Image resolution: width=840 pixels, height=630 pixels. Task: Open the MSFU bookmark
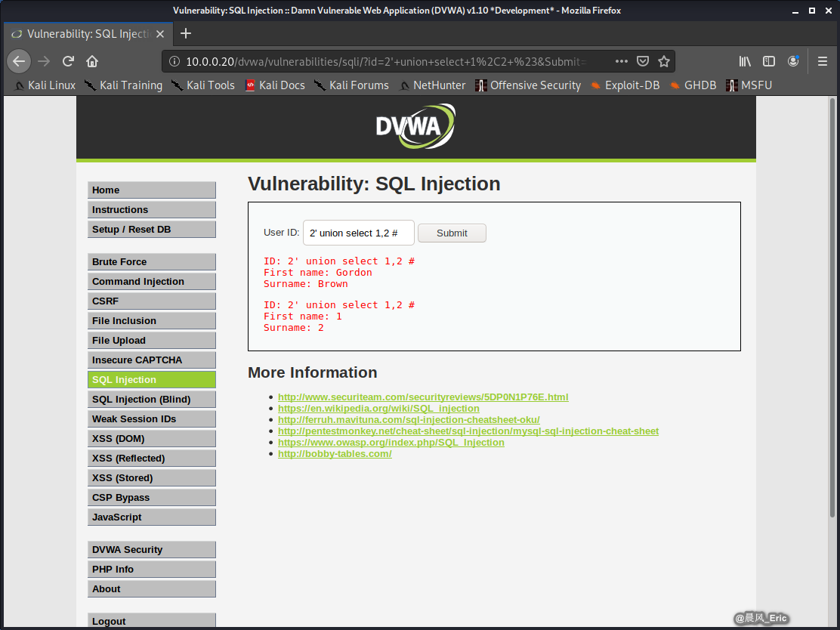pos(749,85)
